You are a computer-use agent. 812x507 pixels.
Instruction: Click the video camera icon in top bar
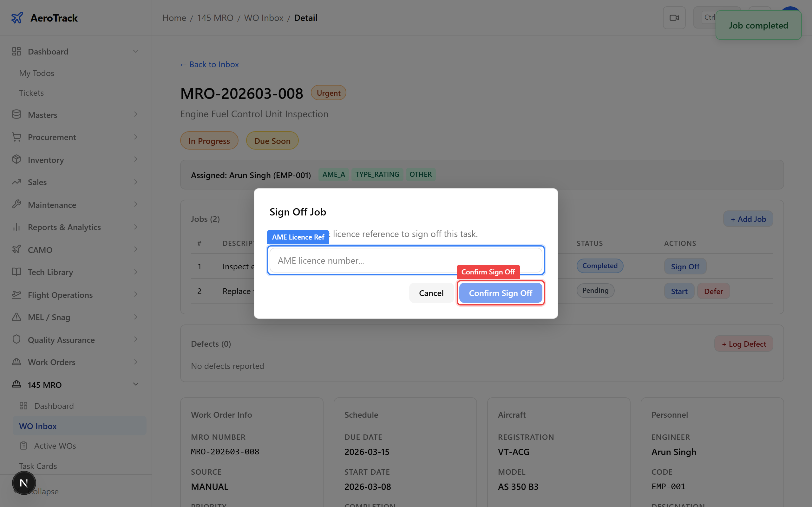pyautogui.click(x=674, y=17)
